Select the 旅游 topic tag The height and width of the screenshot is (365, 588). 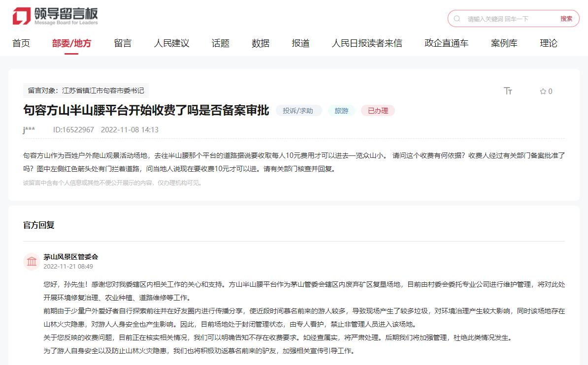pyautogui.click(x=341, y=111)
